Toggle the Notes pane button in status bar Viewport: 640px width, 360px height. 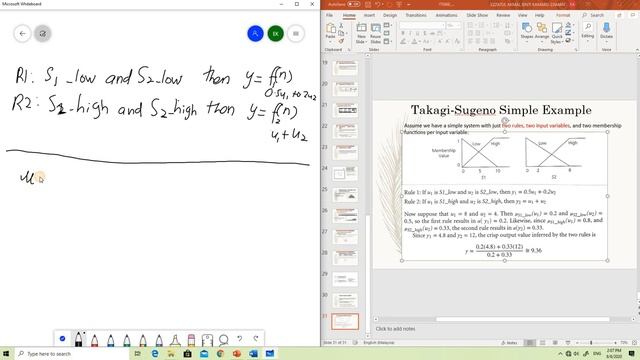[x=509, y=343]
